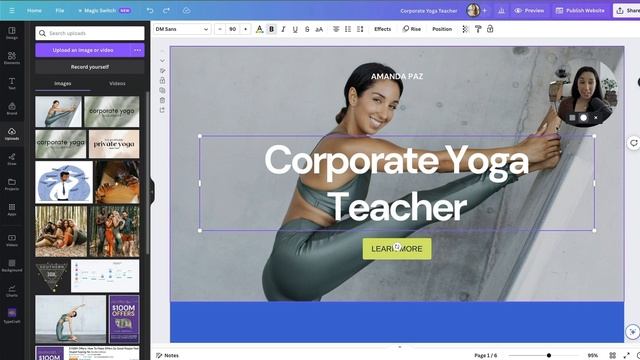Toggle bold formatting
Screen dimensions: 640x360
(x=271, y=29)
